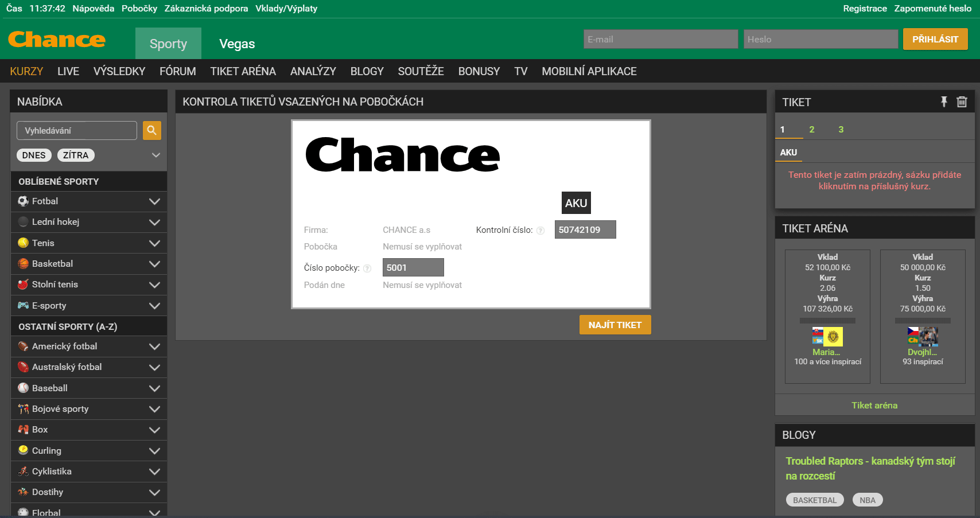The height and width of the screenshot is (518, 980).
Task: Click the Basketbal ball icon
Action: (x=23, y=264)
